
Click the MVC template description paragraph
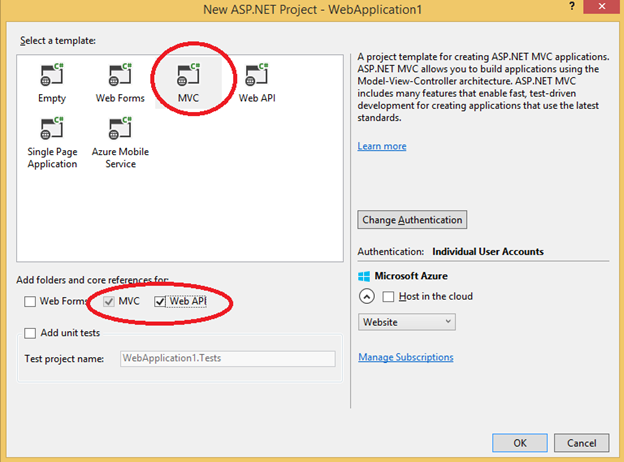(483, 87)
